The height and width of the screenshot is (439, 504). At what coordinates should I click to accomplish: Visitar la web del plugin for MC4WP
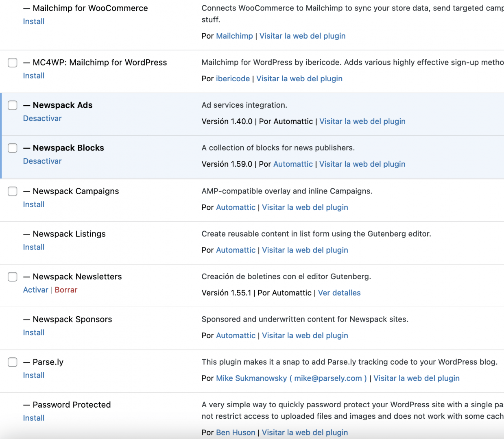tap(299, 78)
